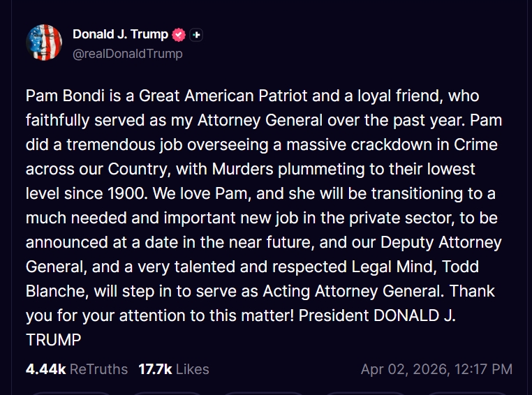The image size is (532, 395).
Task: View the 17.7k Likes list
Action: tap(173, 369)
